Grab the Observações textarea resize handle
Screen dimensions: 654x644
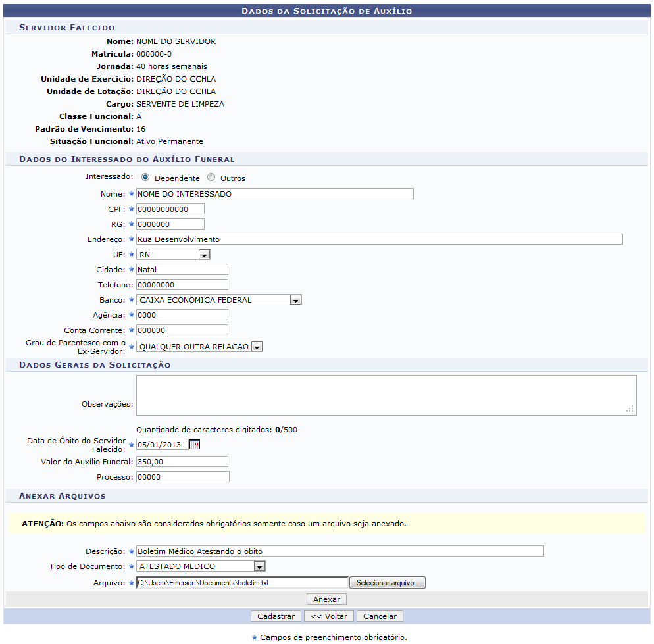coord(630,409)
